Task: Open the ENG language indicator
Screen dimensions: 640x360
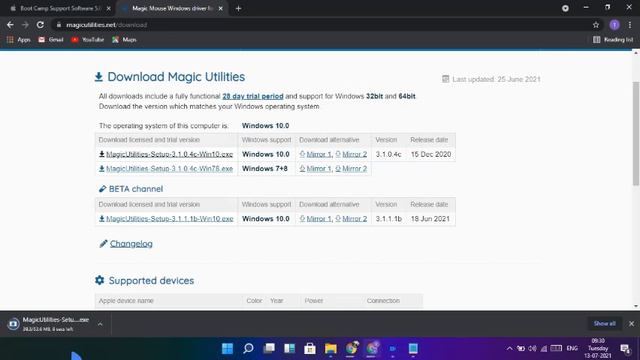Action: (x=572, y=349)
